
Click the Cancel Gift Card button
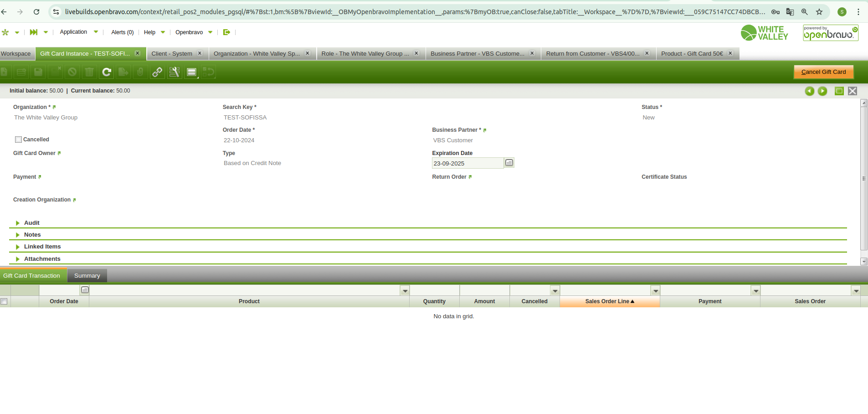(x=823, y=72)
